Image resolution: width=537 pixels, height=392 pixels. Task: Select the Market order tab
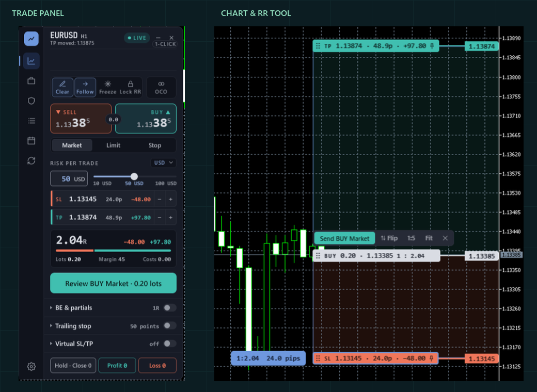point(72,145)
